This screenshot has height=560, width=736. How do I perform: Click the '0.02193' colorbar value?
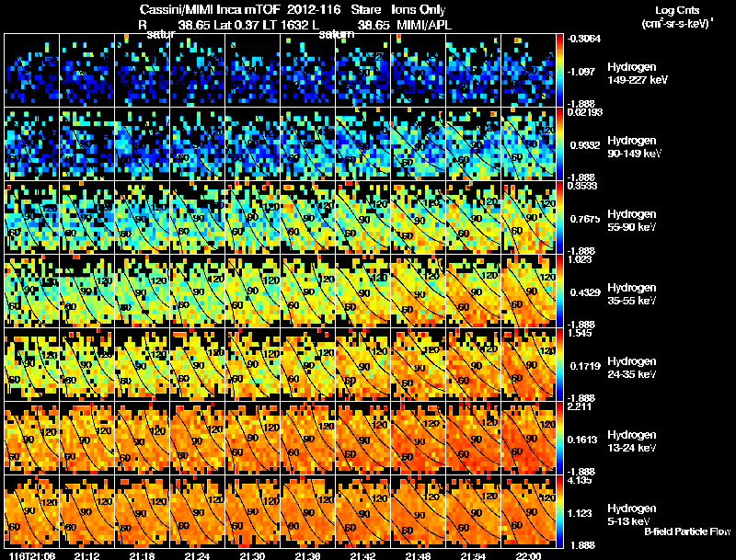coord(584,112)
